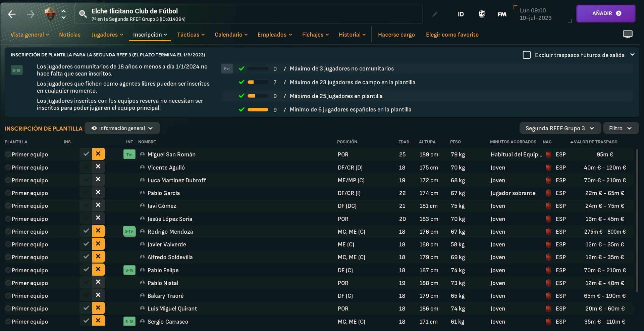The image size is (644, 331).
Task: Collapse the rules panel with chevron
Action: [x=632, y=54]
